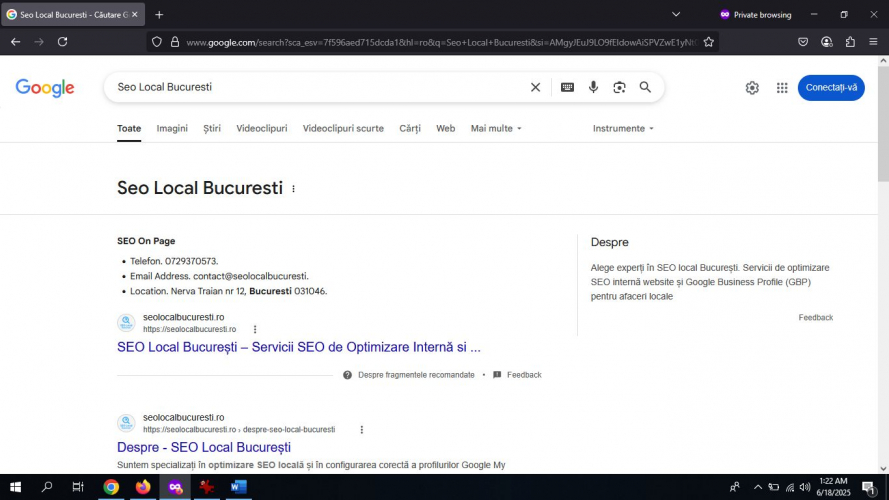Open the Firefox hamburger application menu
This screenshot has height=500, width=889.
873,42
